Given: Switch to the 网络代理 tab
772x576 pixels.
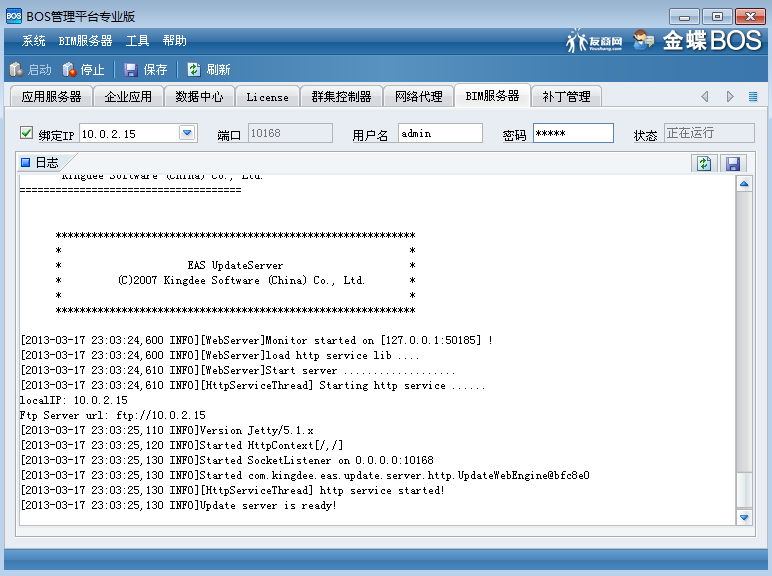Looking at the screenshot, I should tap(418, 96).
